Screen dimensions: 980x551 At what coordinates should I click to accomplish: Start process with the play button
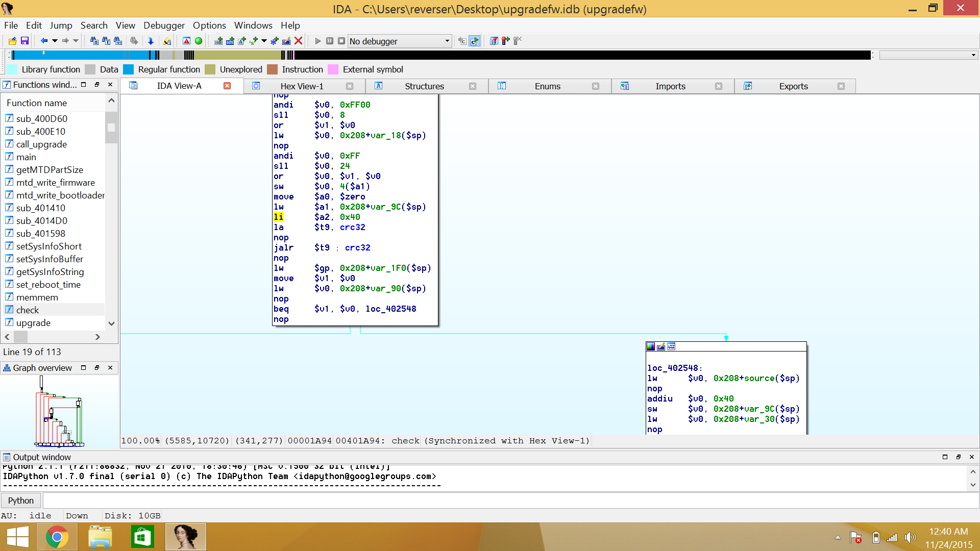317,41
